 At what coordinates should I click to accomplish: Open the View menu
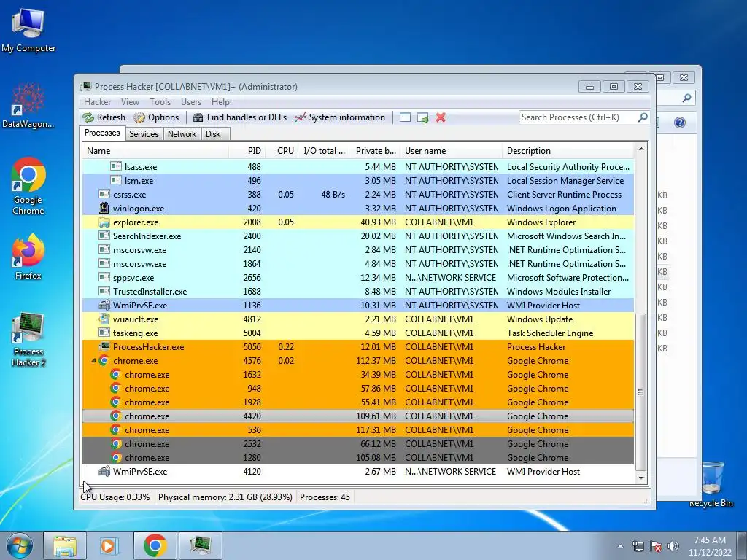[x=130, y=102]
